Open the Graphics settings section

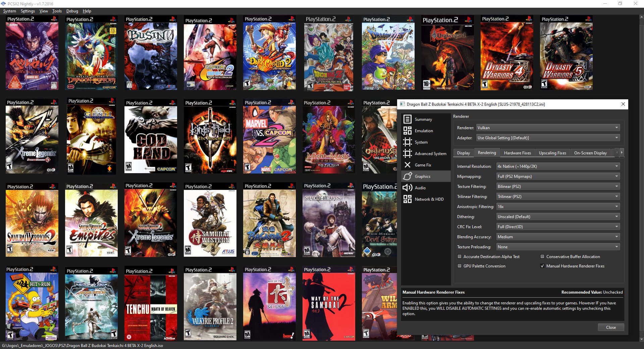coord(423,176)
